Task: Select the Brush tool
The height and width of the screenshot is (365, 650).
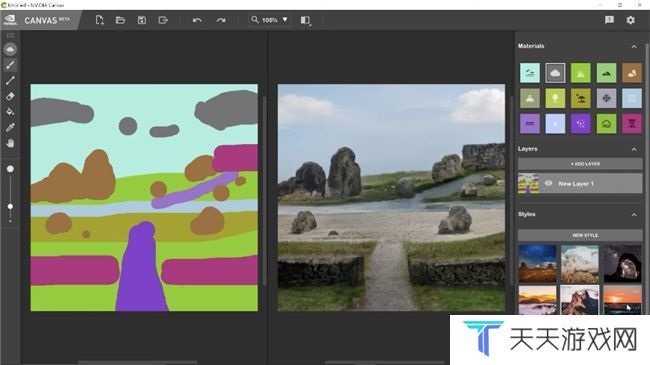Action: point(10,65)
